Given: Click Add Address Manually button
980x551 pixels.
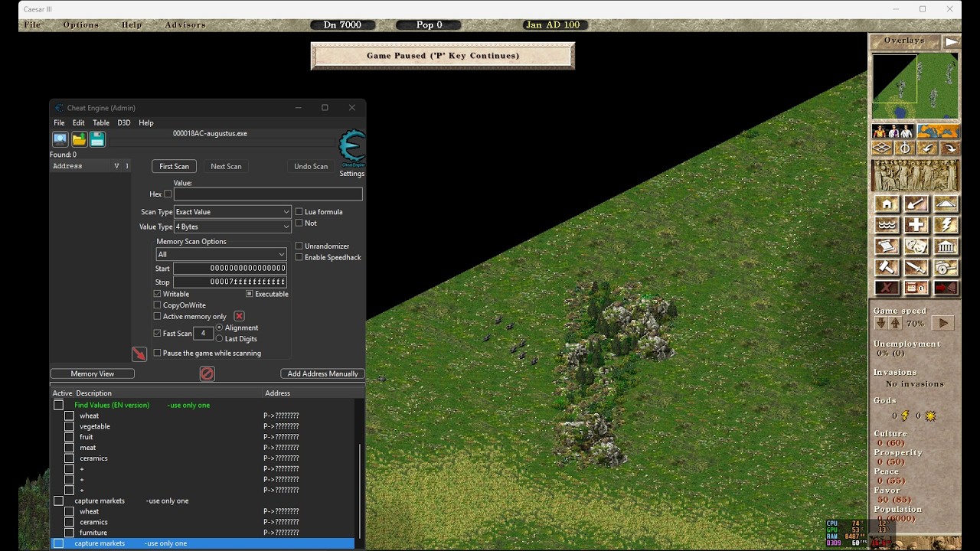Looking at the screenshot, I should 322,373.
